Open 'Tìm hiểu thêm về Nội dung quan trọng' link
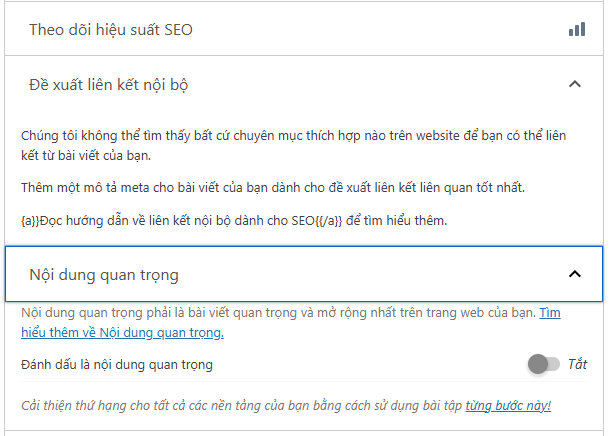 tap(122, 333)
